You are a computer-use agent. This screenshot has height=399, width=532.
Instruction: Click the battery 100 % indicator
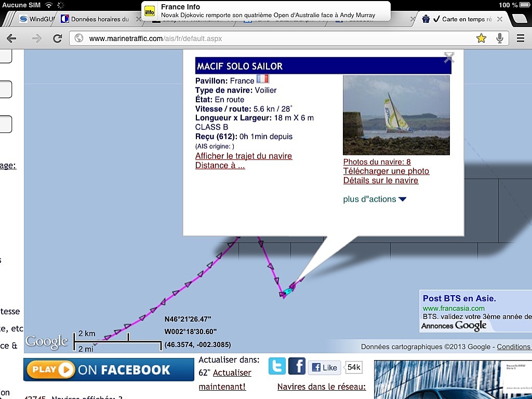pyautogui.click(x=514, y=5)
